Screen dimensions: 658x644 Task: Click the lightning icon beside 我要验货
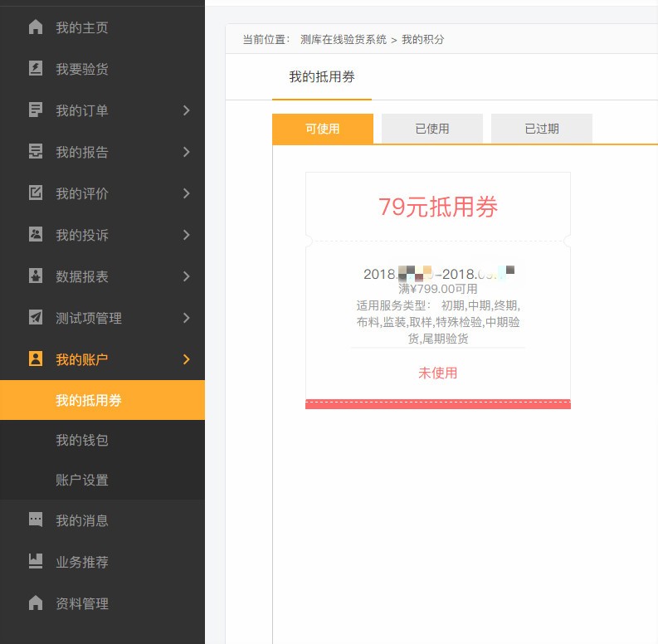(36, 69)
